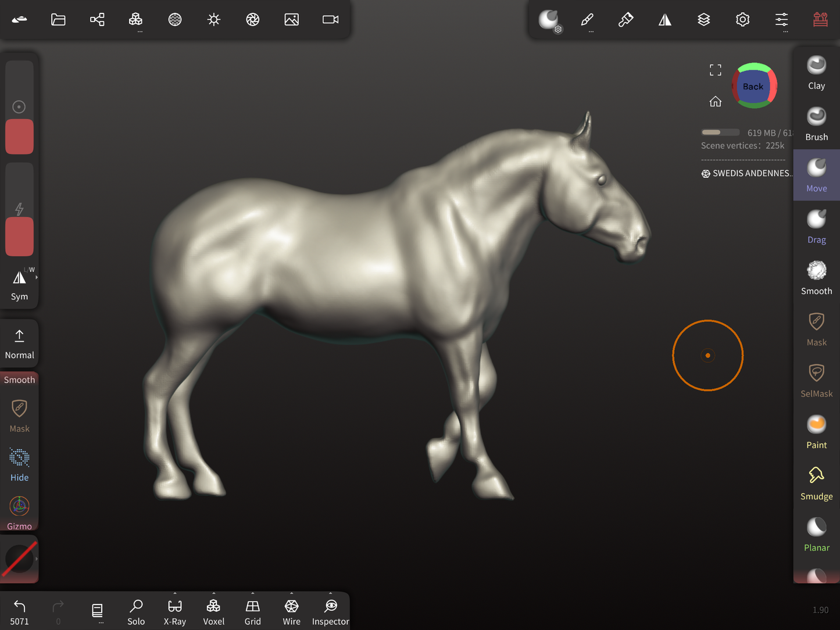This screenshot has height=630, width=840.
Task: Select the Clay sculpting tool
Action: click(x=816, y=73)
